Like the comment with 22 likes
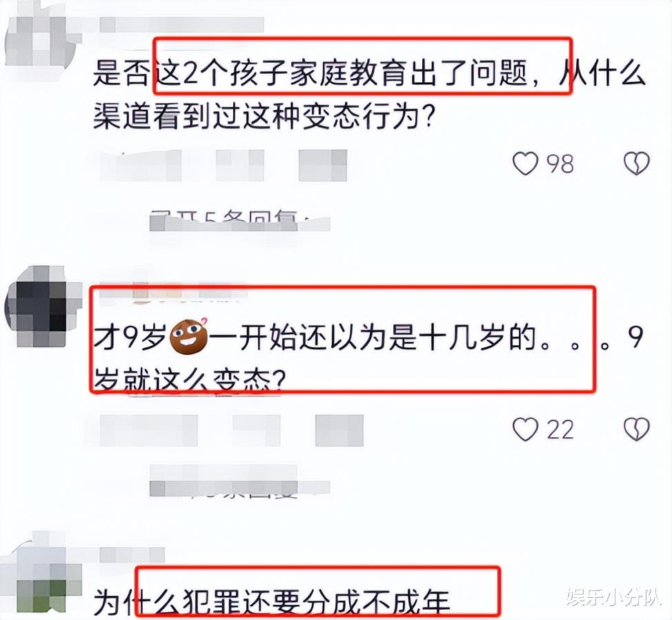The width and height of the screenshot is (672, 620). click(x=526, y=429)
